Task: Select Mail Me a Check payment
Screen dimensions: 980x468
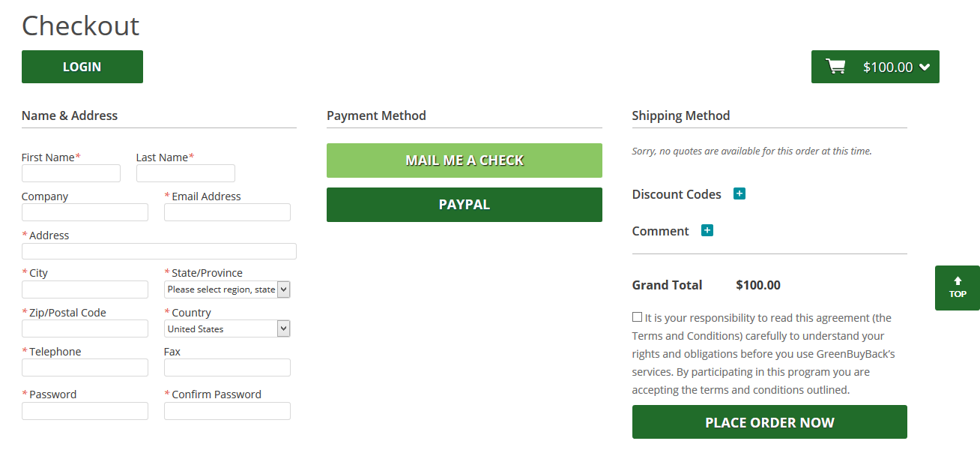Action: [464, 160]
